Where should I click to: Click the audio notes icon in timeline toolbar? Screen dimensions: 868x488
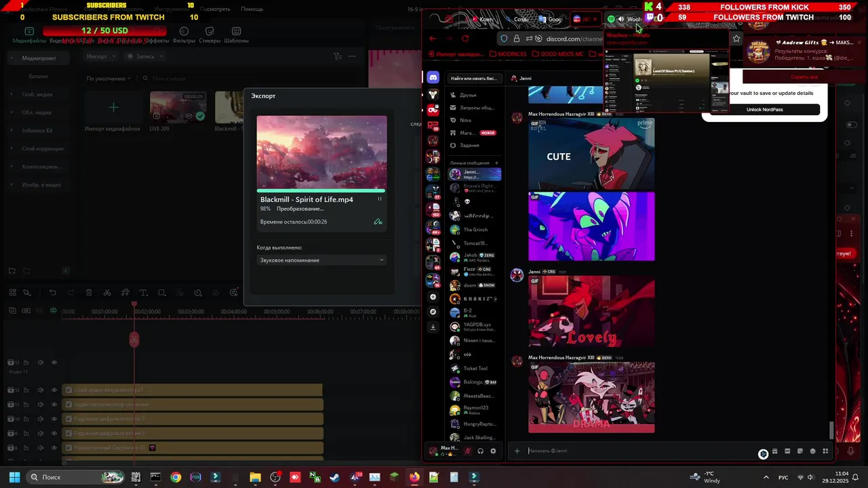[125, 293]
